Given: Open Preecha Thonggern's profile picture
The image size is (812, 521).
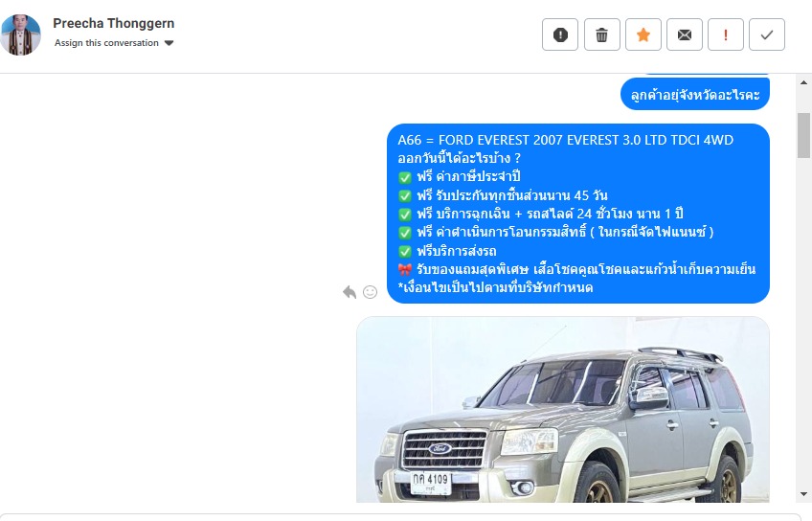Looking at the screenshot, I should (x=21, y=34).
